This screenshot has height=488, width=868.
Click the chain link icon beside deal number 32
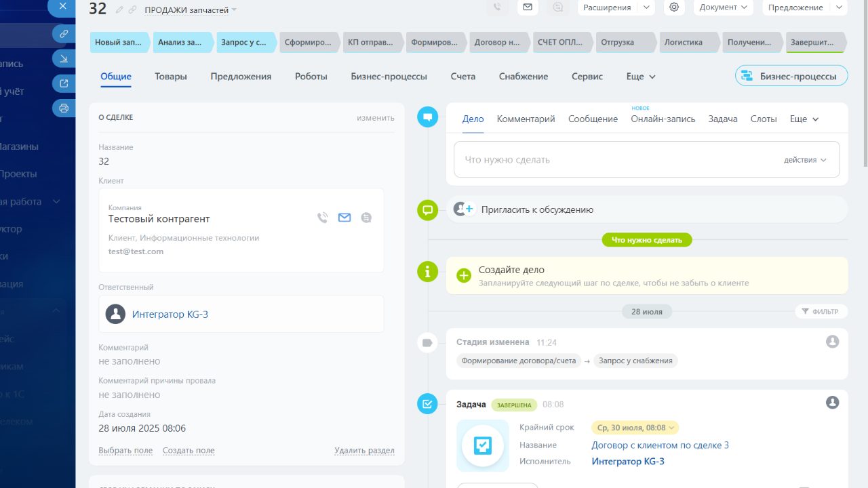132,9
